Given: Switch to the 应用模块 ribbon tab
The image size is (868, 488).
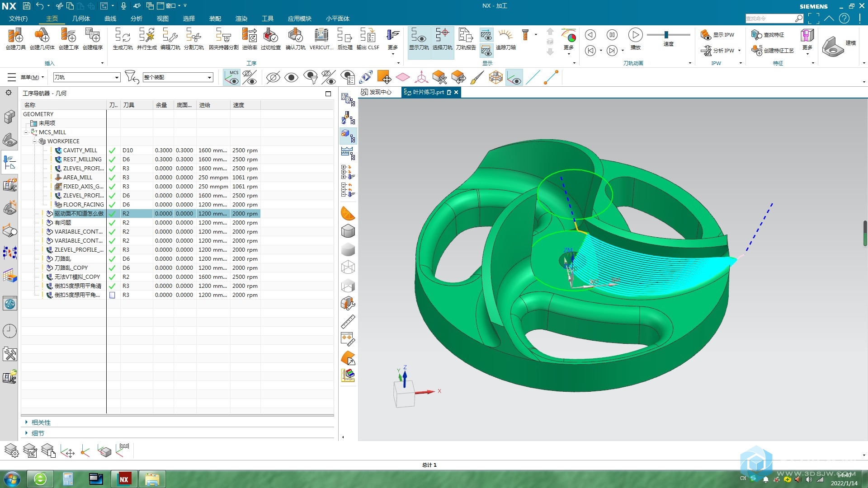Looking at the screenshot, I should point(300,19).
